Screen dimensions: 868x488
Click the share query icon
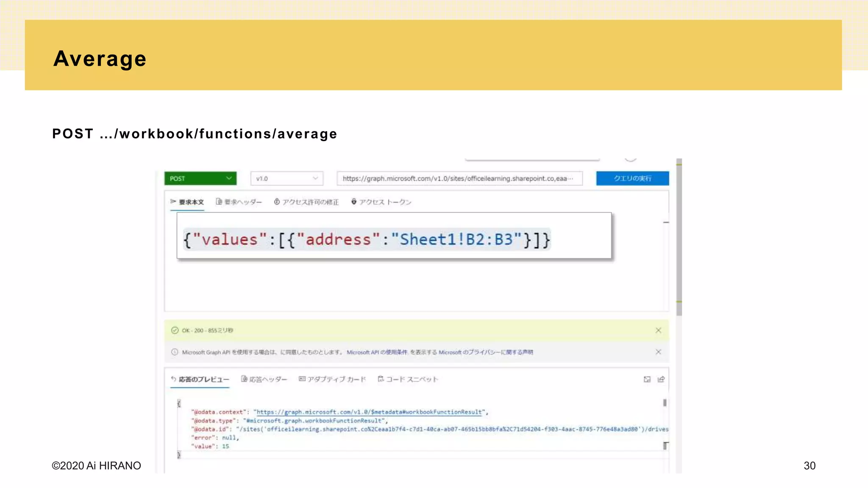pyautogui.click(x=661, y=379)
